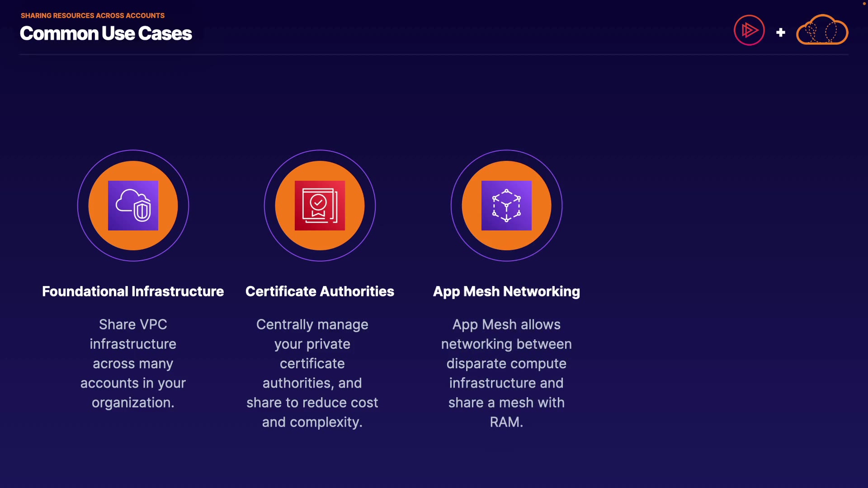Click the Common Use Cases title
868x488 pixels.
(106, 33)
